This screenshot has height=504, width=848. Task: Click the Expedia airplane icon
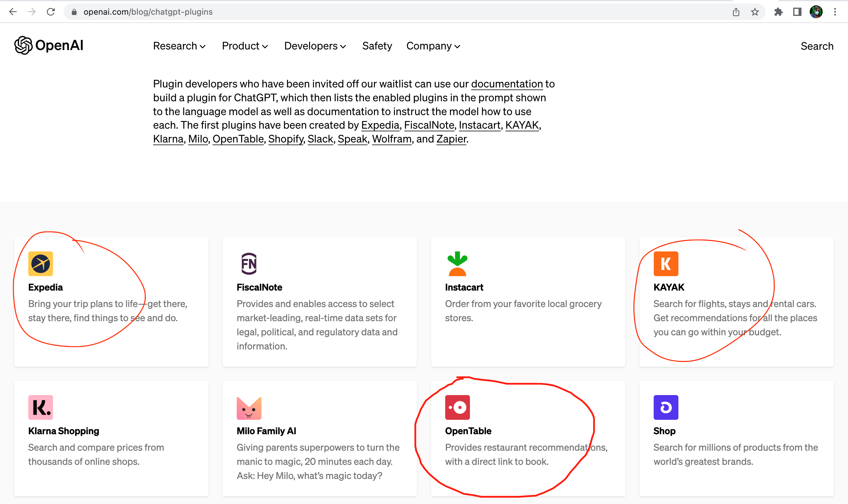pos(40,263)
